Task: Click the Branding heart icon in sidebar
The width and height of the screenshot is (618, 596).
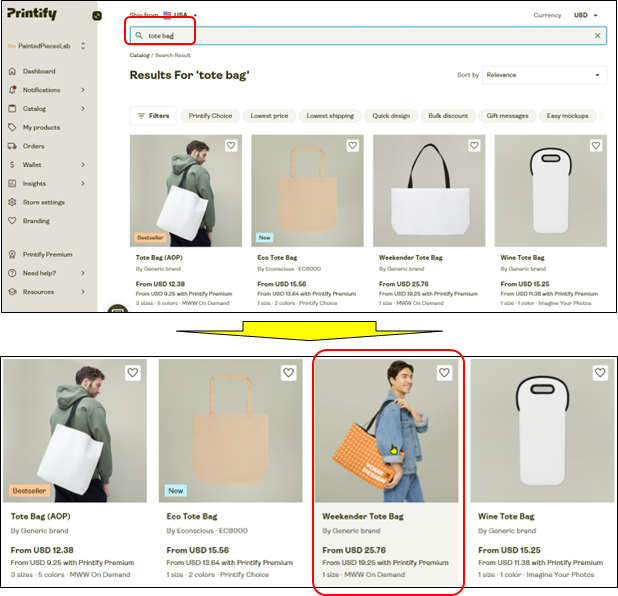Action: [x=12, y=221]
